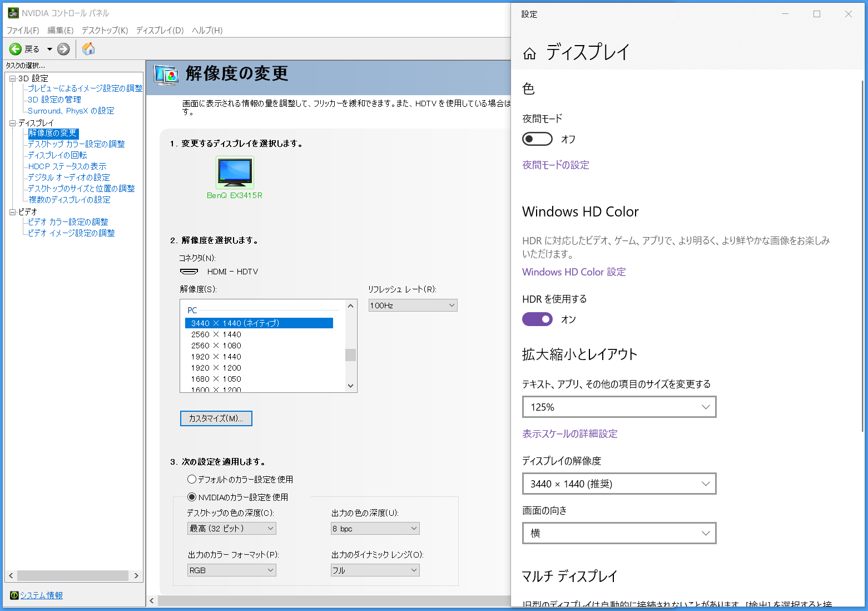Open 複数のディスプレイの設定 item
This screenshot has height=611, width=868.
(70, 200)
